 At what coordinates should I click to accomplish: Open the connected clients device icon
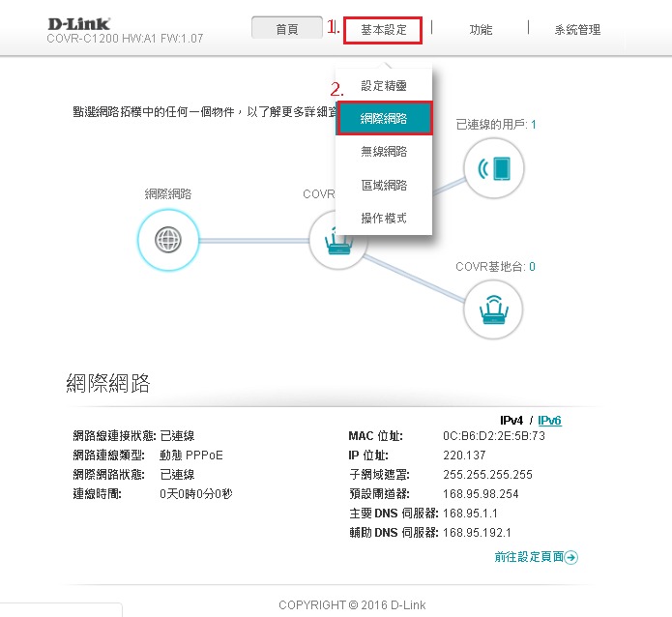point(493,168)
